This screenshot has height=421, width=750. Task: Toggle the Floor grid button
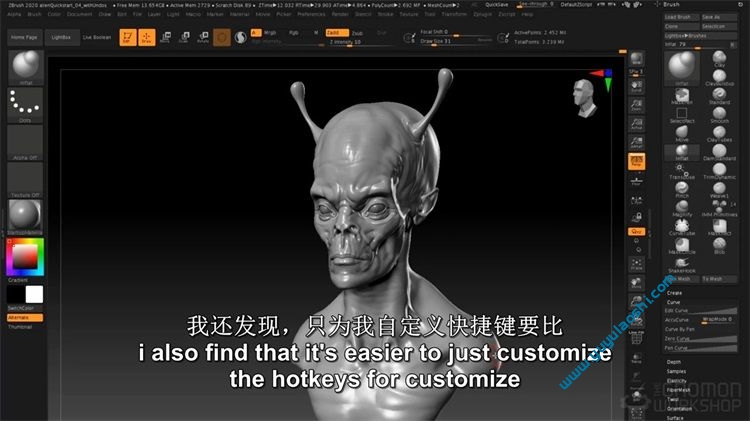tap(636, 181)
